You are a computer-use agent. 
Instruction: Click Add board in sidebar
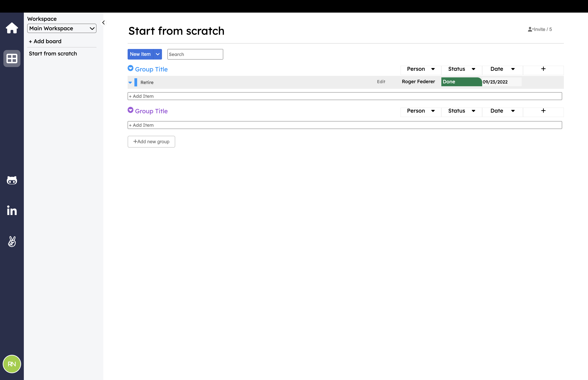click(x=45, y=41)
